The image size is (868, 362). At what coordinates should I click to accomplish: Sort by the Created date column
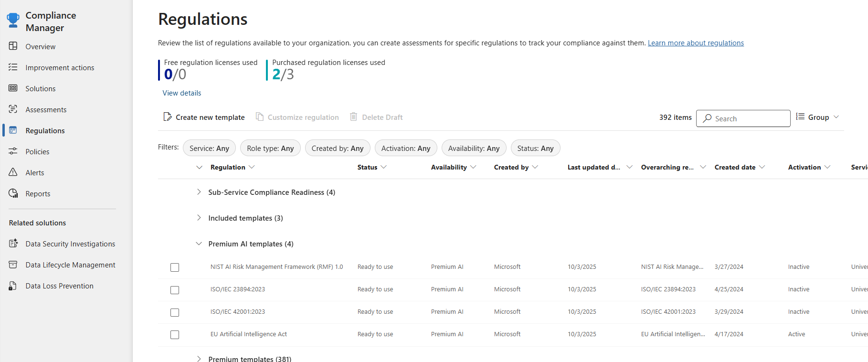(740, 167)
